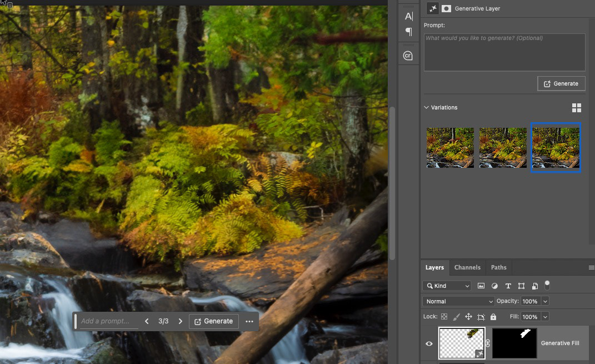Click the Fill 100% value field
Viewport: 595px width, 364px height.
[x=531, y=317]
